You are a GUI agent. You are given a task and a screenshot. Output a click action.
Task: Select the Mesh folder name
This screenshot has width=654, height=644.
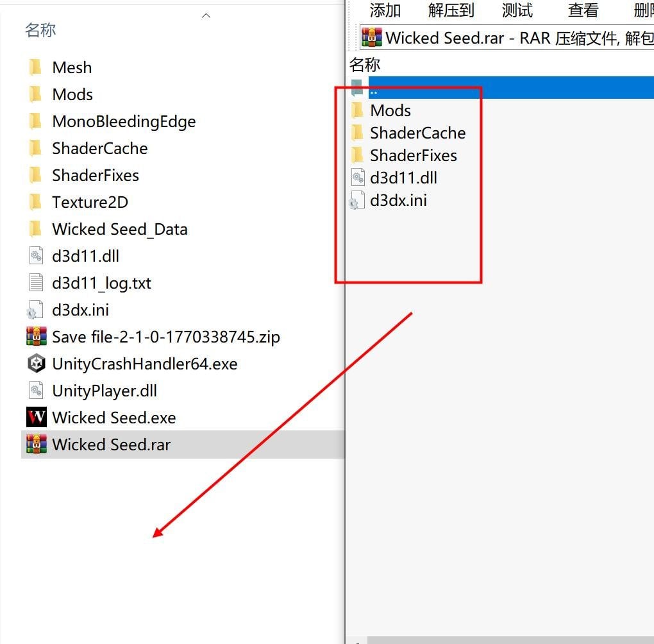click(x=72, y=67)
